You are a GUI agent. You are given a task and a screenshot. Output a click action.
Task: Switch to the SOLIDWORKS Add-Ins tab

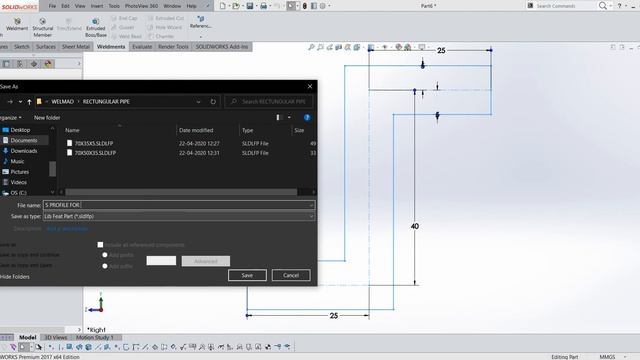click(x=222, y=47)
